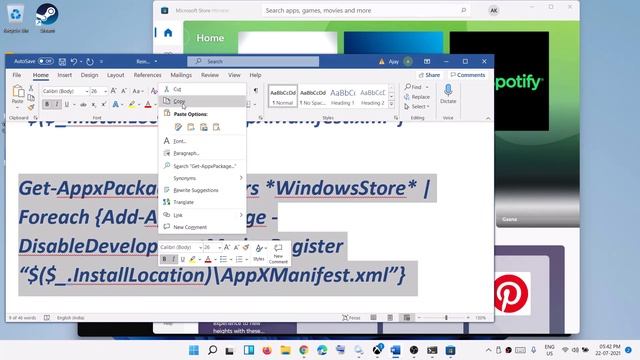
Task: Click Bullets icon in the mini toolbar
Action: point(223,260)
